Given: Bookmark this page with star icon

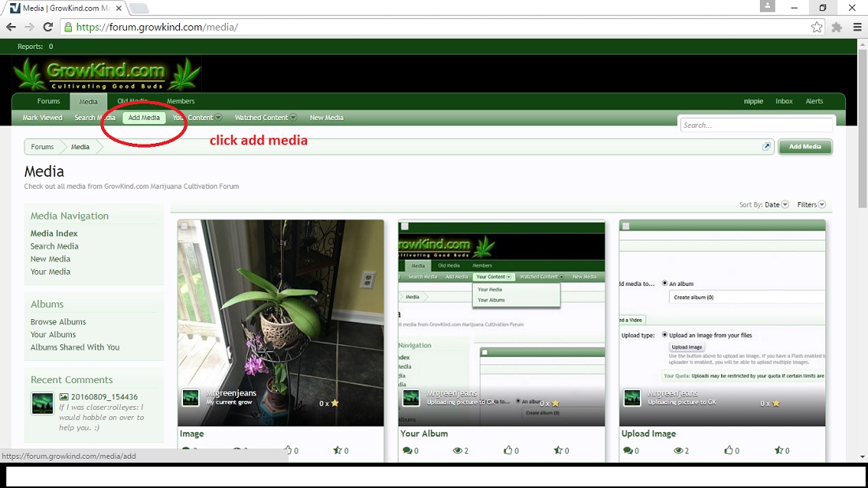Looking at the screenshot, I should coord(817,27).
